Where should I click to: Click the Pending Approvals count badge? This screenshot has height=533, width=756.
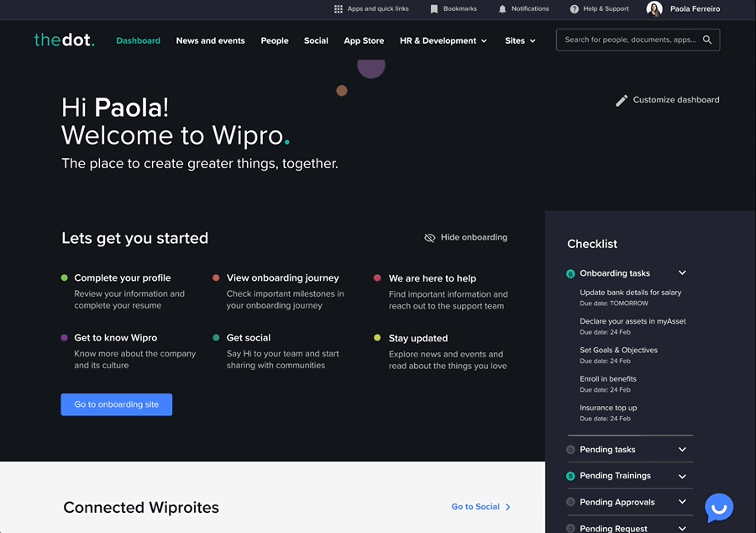click(x=570, y=502)
